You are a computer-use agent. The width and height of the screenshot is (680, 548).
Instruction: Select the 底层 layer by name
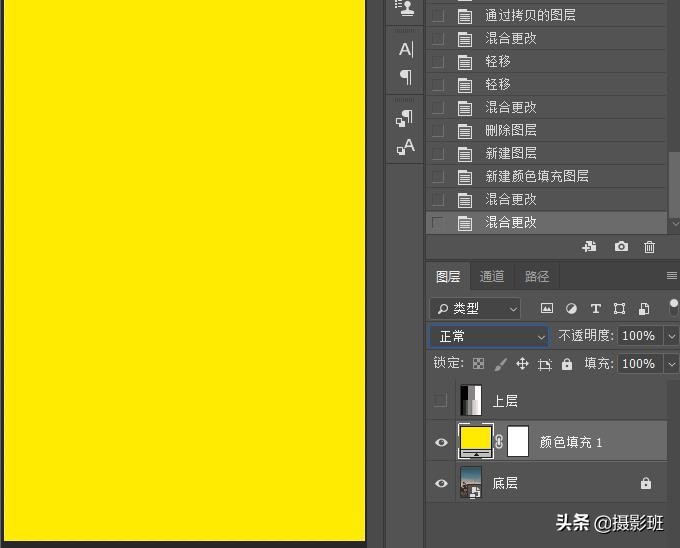[505, 483]
